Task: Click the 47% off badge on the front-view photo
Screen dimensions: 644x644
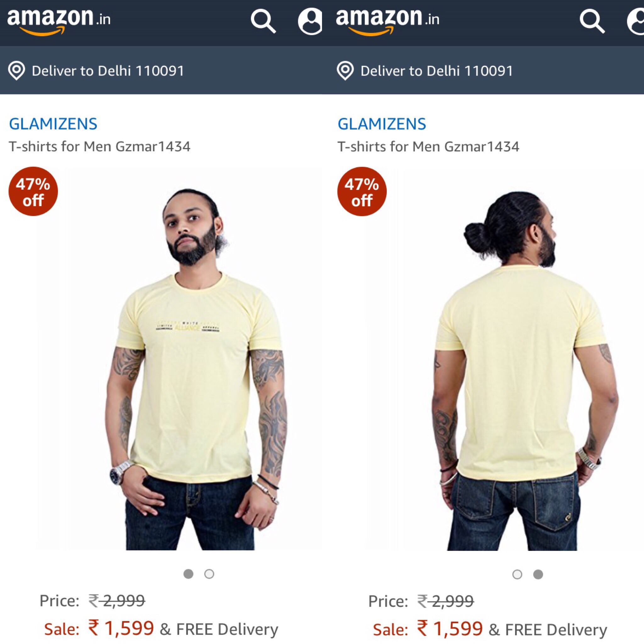Action: [33, 192]
